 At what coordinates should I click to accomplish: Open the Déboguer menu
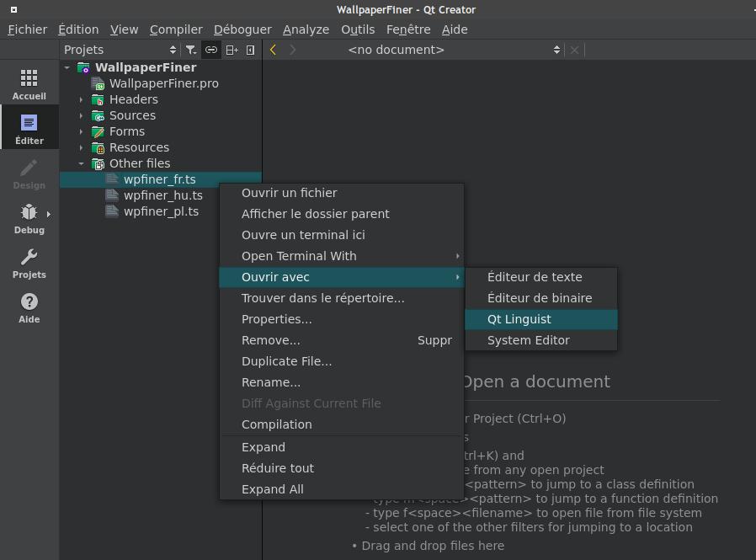[242, 29]
